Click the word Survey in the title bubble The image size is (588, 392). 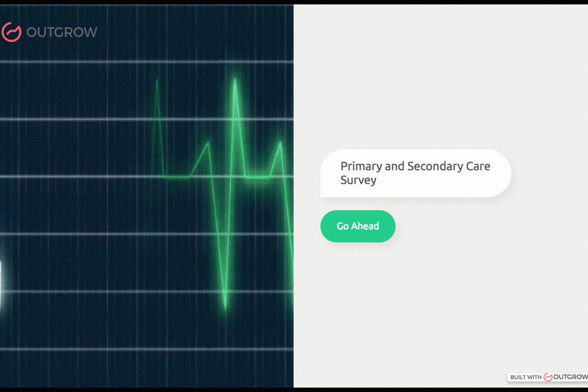(x=358, y=180)
